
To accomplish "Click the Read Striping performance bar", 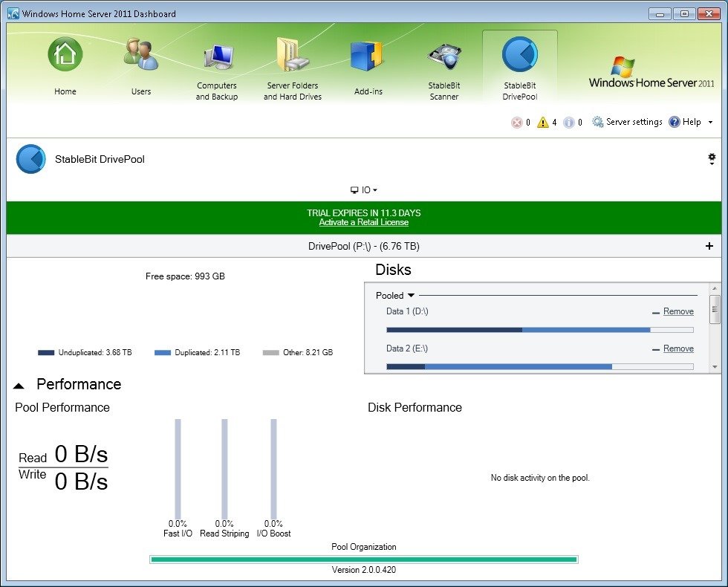I will [224, 469].
